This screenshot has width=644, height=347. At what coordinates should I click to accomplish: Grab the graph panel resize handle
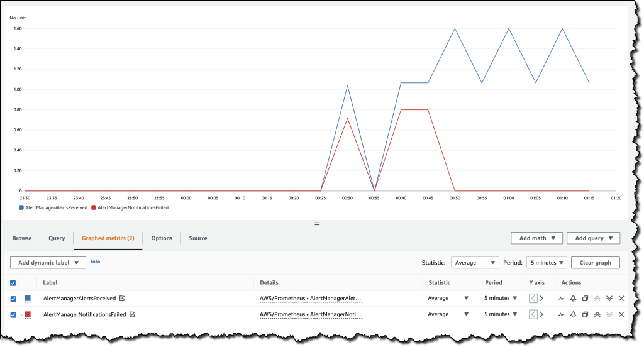317,224
